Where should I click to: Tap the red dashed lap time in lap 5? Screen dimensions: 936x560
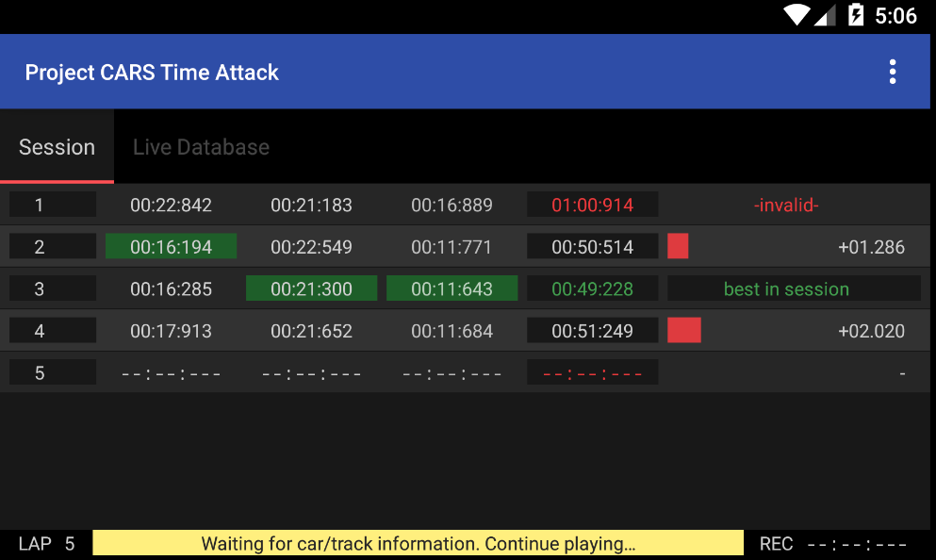(592, 372)
